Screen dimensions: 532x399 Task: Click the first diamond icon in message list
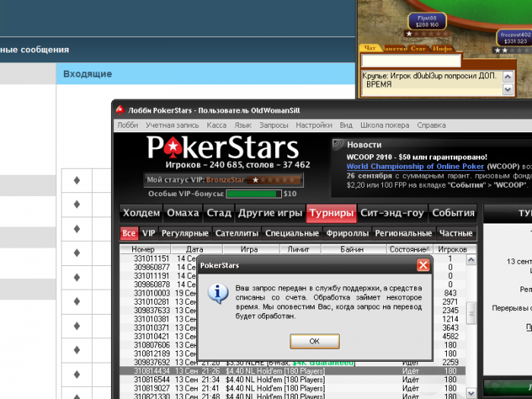pos(77,180)
